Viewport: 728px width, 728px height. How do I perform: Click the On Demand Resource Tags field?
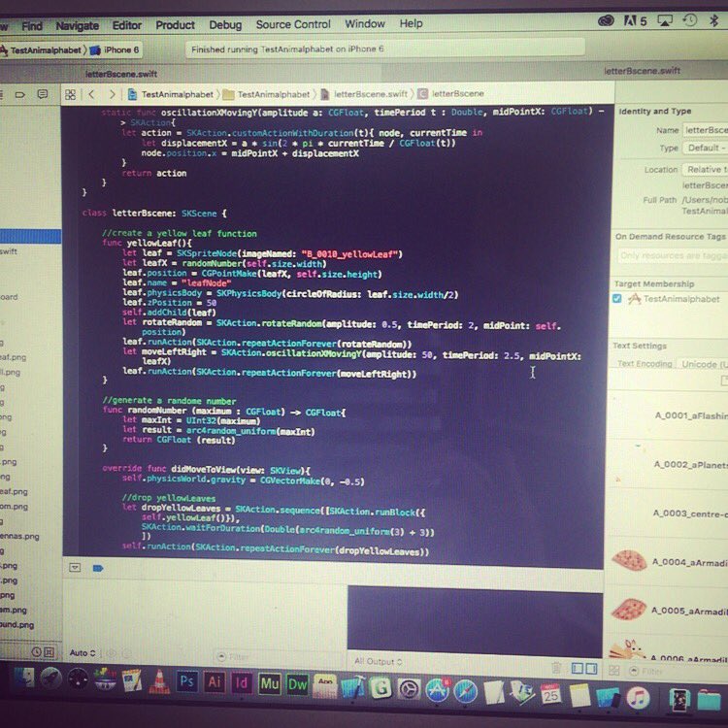673,255
